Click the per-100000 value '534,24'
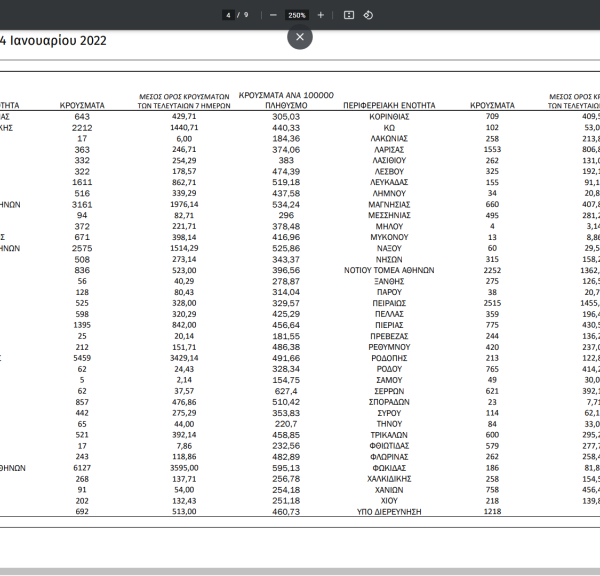 click(x=286, y=204)
